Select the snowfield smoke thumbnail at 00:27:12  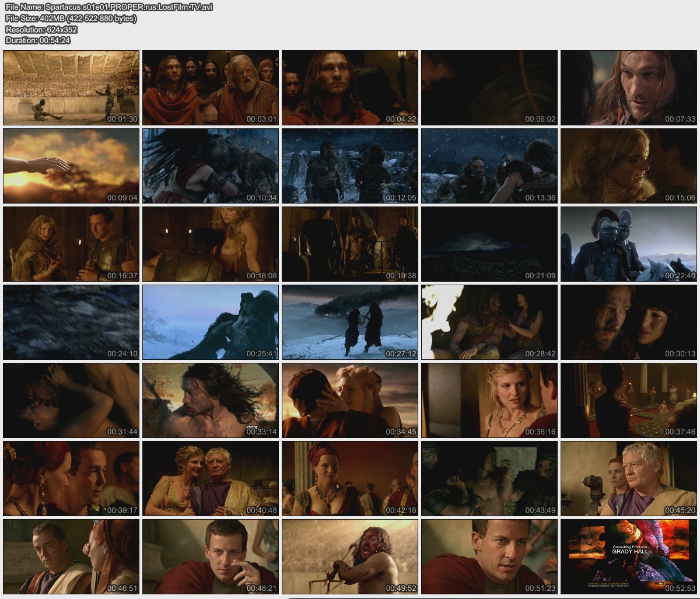350,322
